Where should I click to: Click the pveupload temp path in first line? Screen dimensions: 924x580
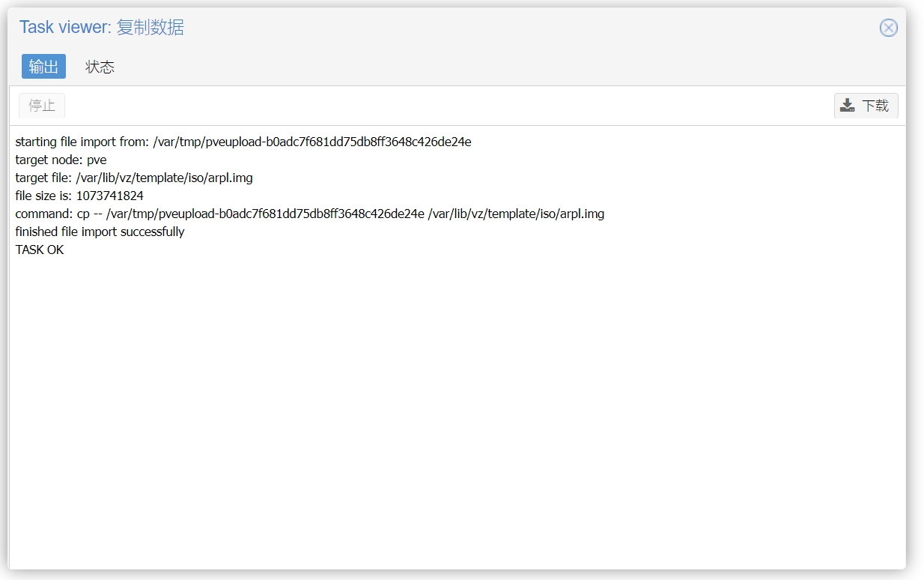point(312,142)
